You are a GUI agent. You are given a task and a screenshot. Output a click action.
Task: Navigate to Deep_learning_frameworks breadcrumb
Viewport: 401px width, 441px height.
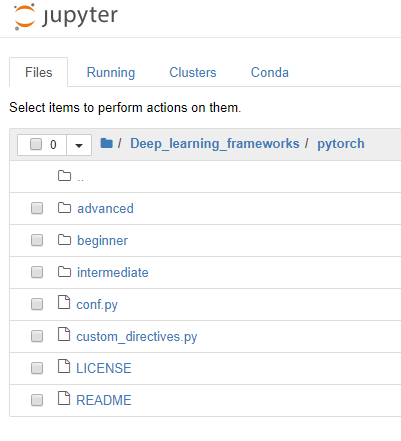pos(215,144)
